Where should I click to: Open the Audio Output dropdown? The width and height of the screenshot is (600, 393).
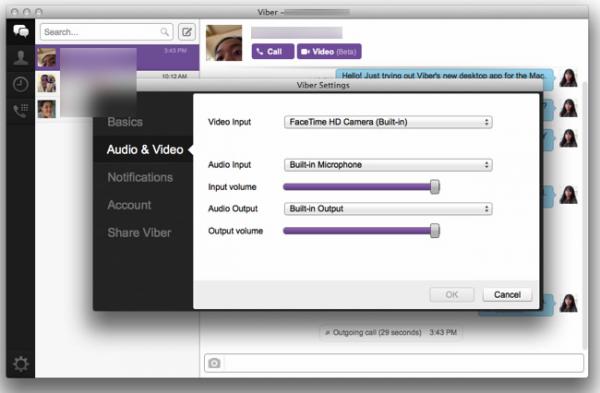click(388, 209)
